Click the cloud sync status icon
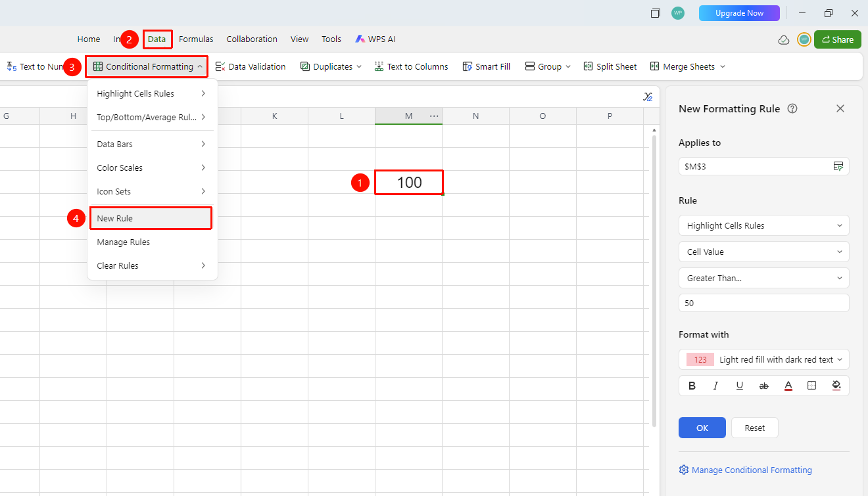This screenshot has width=868, height=496. coord(784,39)
